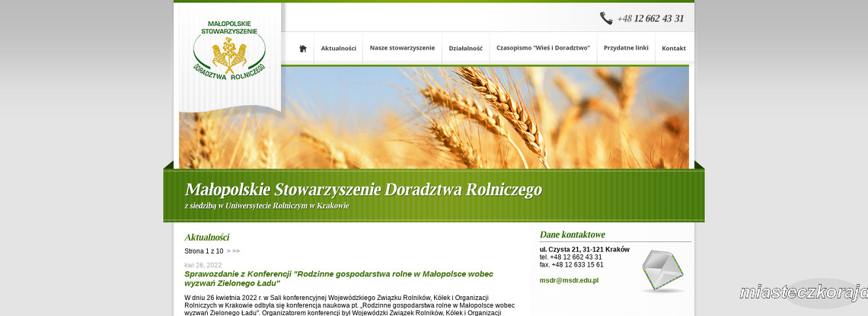This screenshot has width=868, height=316.
Task: Click the Małopolskie Stowarzyszenie Doradztwa Rolniczego banner title
Action: tap(363, 190)
